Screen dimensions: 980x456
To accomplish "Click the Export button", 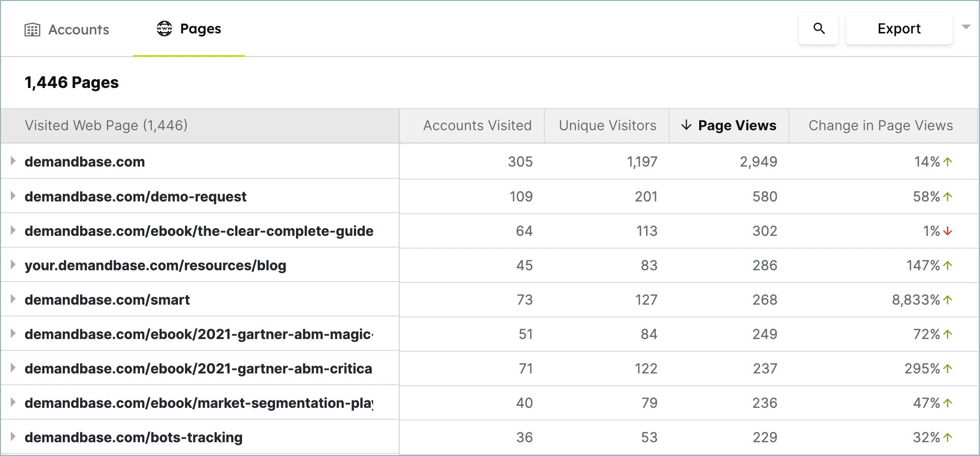I will pyautogui.click(x=899, y=28).
